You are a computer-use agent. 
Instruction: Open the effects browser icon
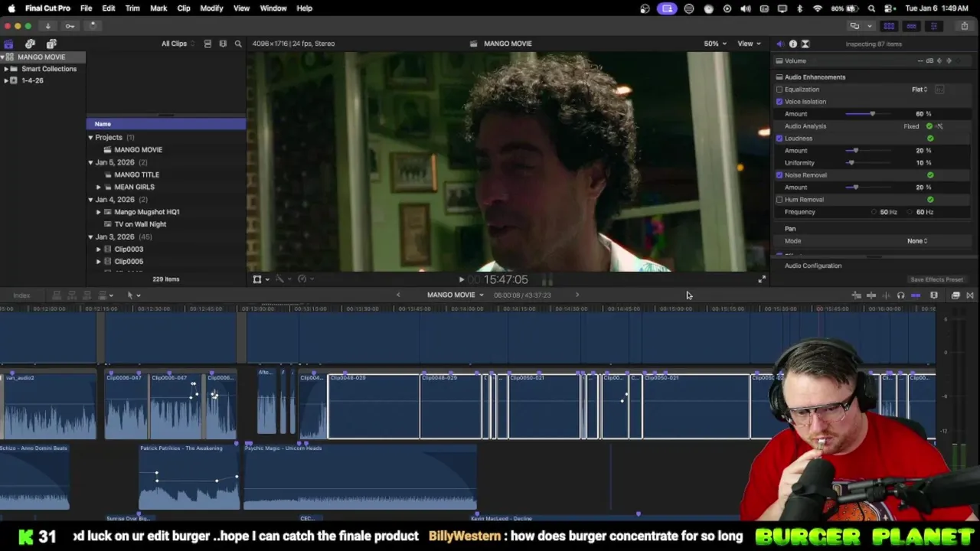[955, 295]
